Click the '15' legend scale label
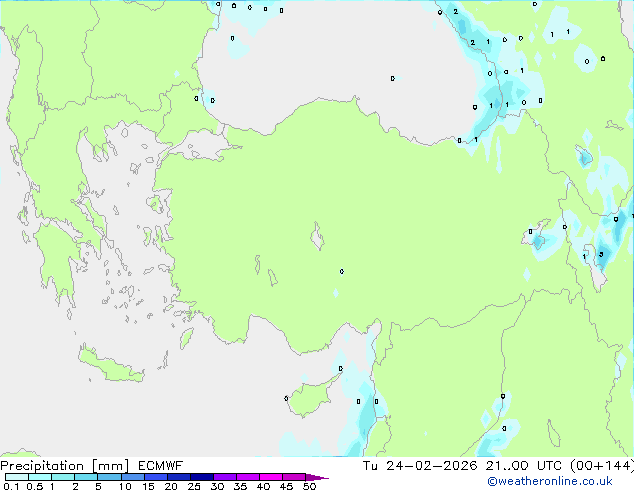 [x=148, y=486]
